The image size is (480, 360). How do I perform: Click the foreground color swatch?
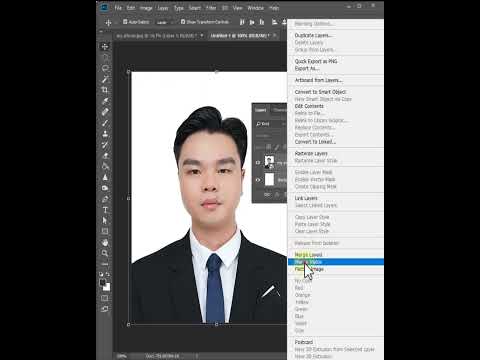[103, 283]
